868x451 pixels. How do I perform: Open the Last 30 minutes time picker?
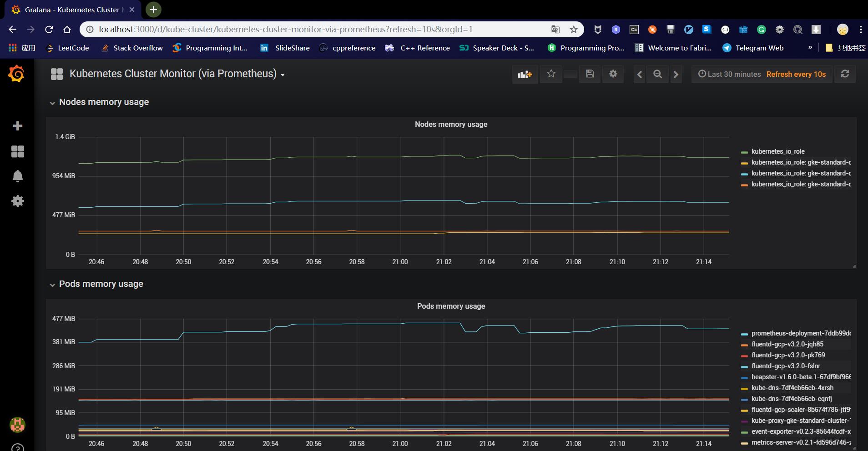pos(730,74)
